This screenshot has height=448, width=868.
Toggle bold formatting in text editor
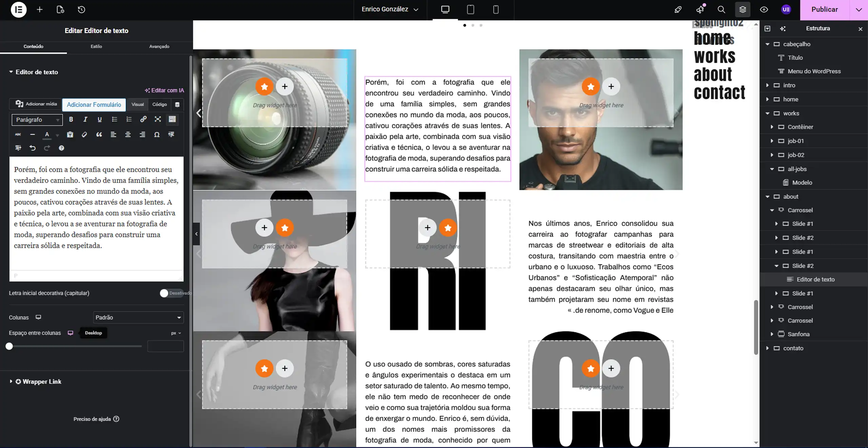click(71, 119)
